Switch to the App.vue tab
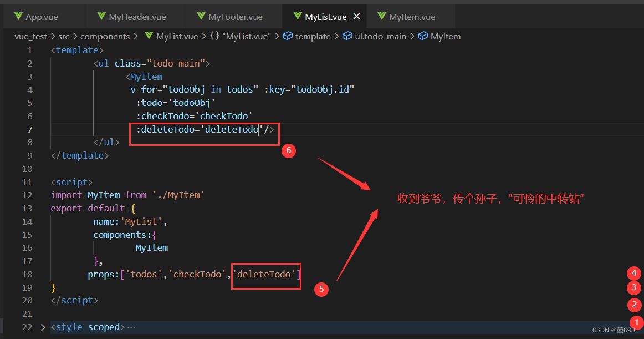Screen dimensions: 644x339 click(x=42, y=16)
